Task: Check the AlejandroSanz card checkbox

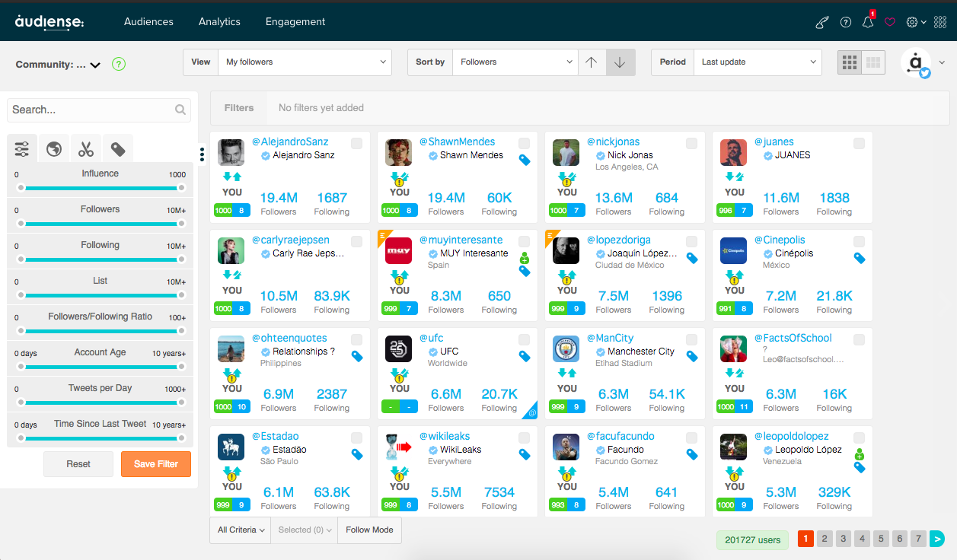Action: [x=356, y=143]
